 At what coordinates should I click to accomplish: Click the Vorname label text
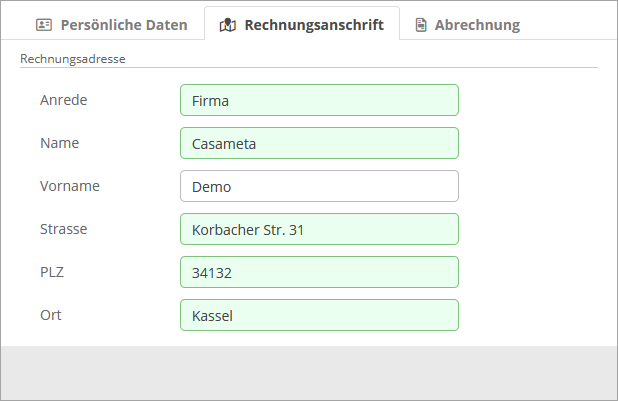click(70, 186)
